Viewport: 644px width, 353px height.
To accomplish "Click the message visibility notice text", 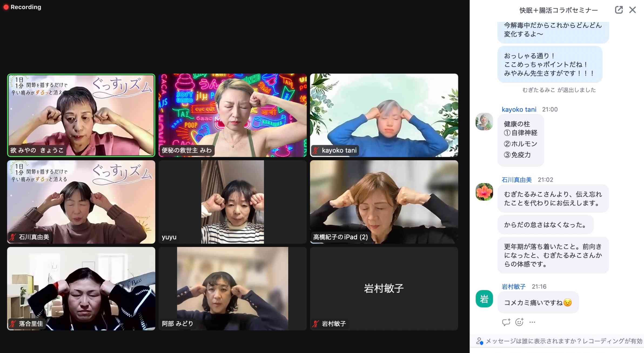I will tap(563, 341).
